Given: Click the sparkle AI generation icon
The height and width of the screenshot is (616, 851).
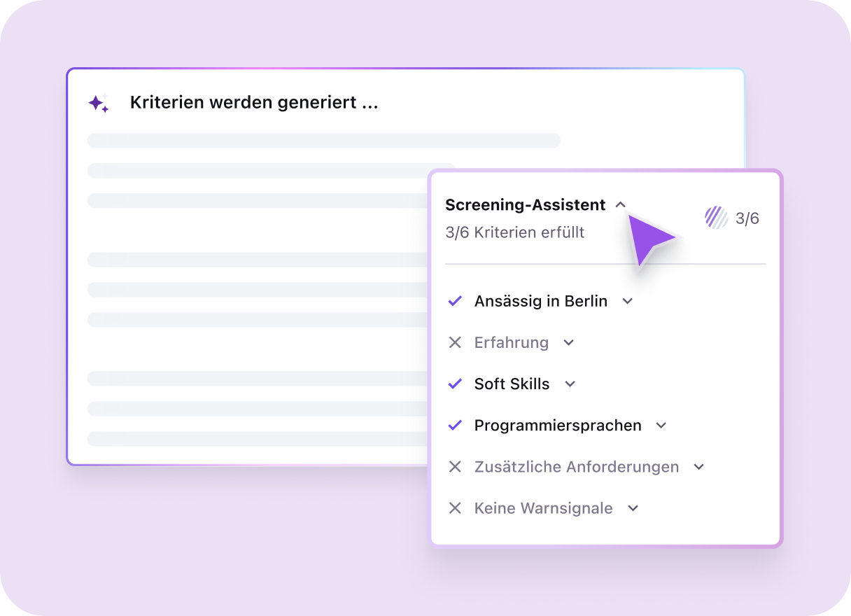Looking at the screenshot, I should 99,103.
